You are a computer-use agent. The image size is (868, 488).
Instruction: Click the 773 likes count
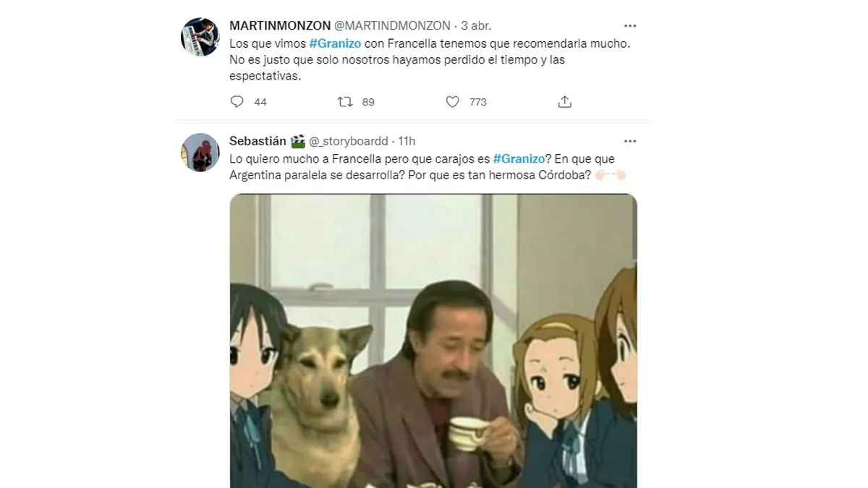click(x=478, y=102)
